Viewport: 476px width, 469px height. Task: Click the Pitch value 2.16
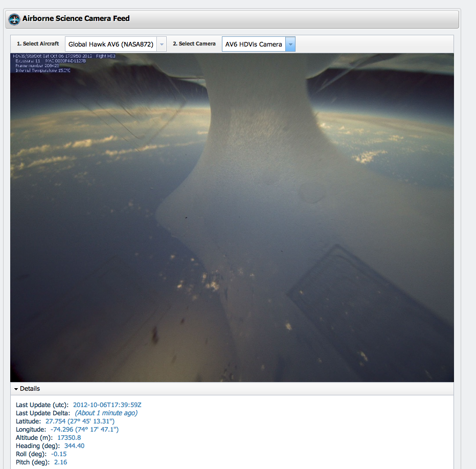click(x=60, y=462)
